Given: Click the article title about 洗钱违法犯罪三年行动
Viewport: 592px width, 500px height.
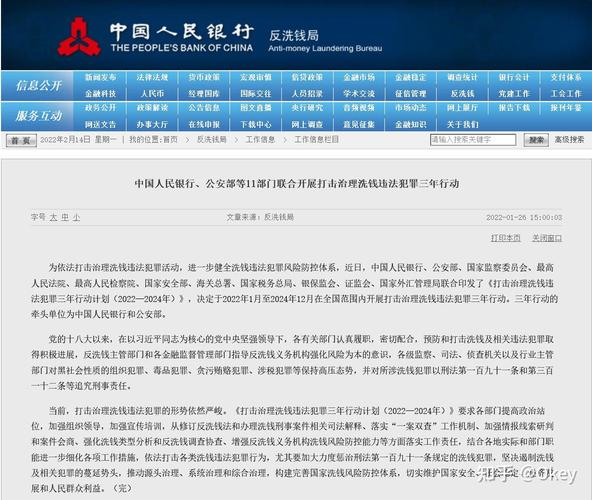Looking at the screenshot, I should pyautogui.click(x=297, y=184).
